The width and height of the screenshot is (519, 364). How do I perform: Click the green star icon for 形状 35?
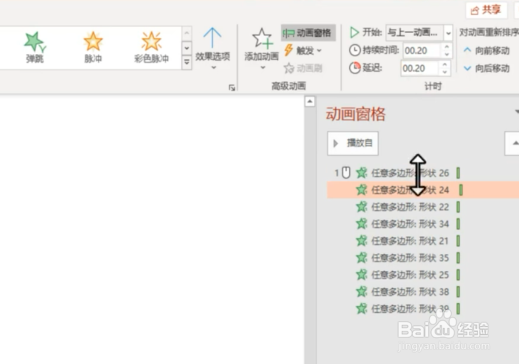pyautogui.click(x=361, y=258)
